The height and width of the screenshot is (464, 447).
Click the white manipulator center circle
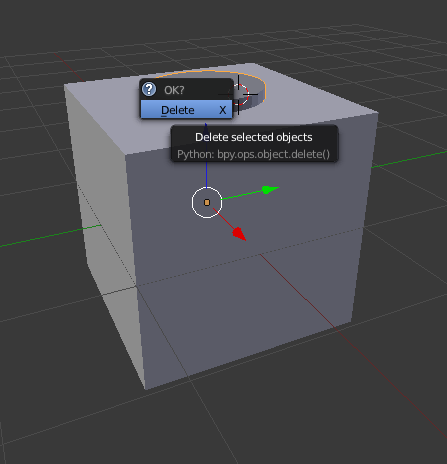pos(207,202)
